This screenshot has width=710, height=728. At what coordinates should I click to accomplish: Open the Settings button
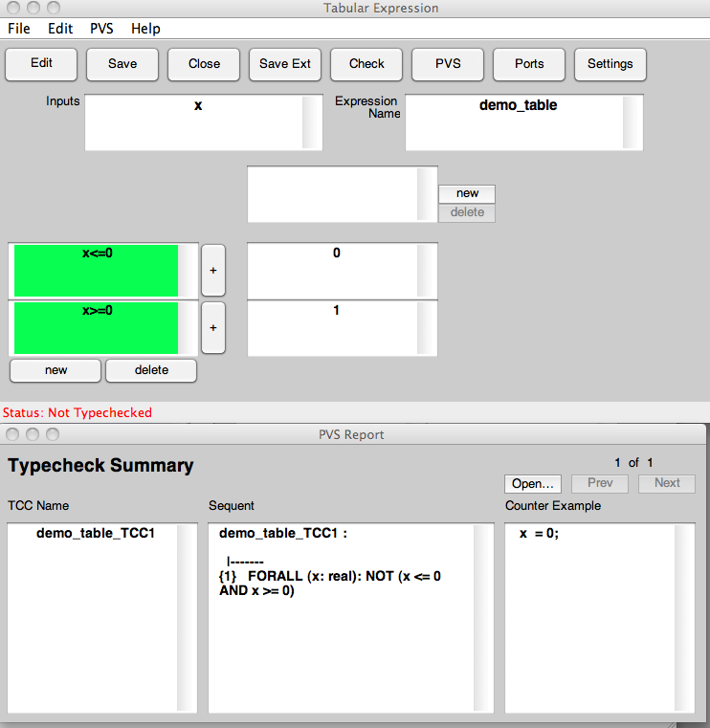point(610,64)
